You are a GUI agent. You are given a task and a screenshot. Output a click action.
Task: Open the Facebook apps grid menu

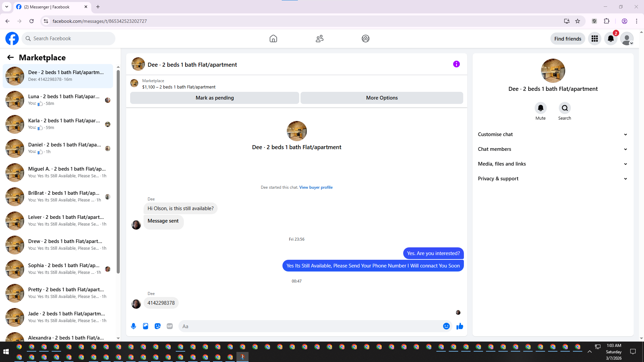(x=595, y=39)
